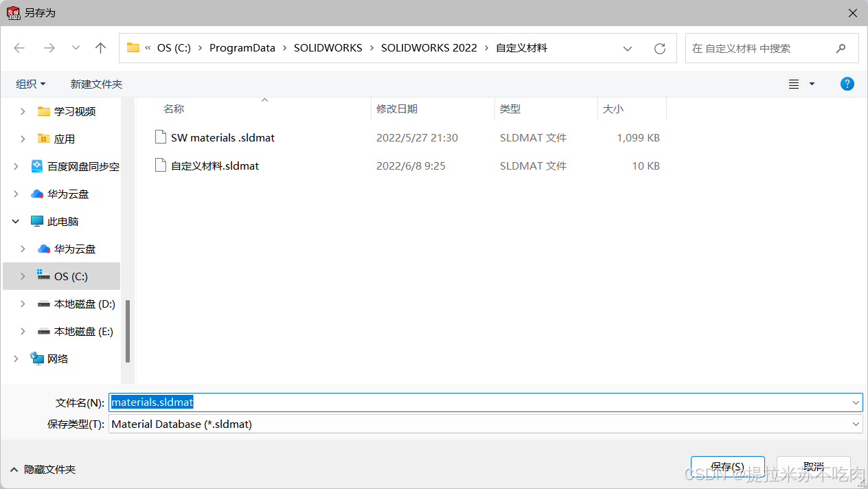Refresh the folder listing
The image size is (868, 489).
point(660,48)
